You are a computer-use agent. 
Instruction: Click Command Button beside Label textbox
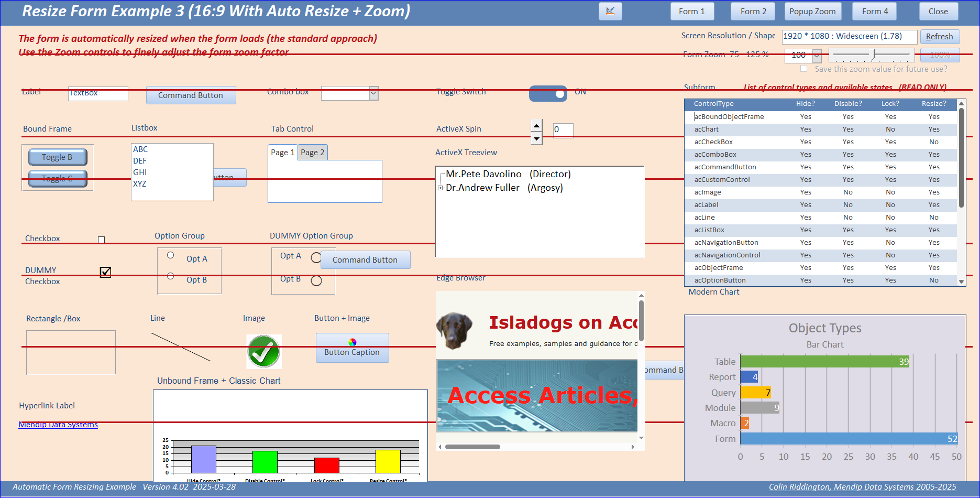pyautogui.click(x=191, y=95)
